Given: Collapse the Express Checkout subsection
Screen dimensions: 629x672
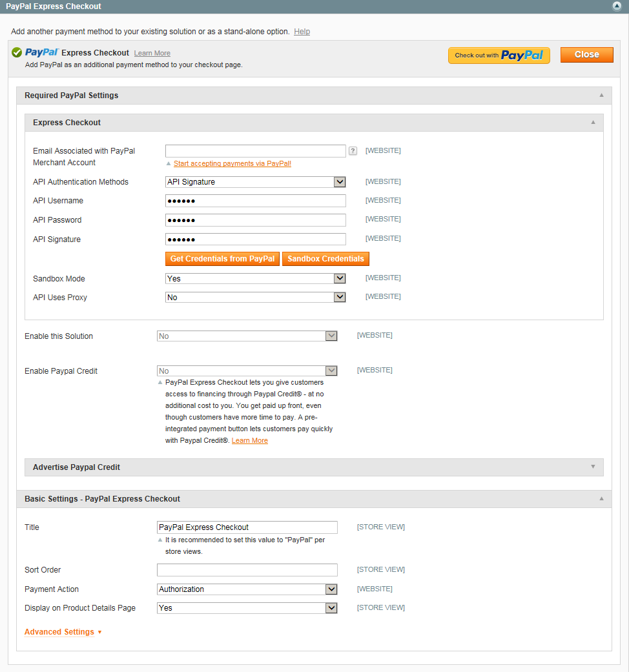Looking at the screenshot, I should click(314, 123).
